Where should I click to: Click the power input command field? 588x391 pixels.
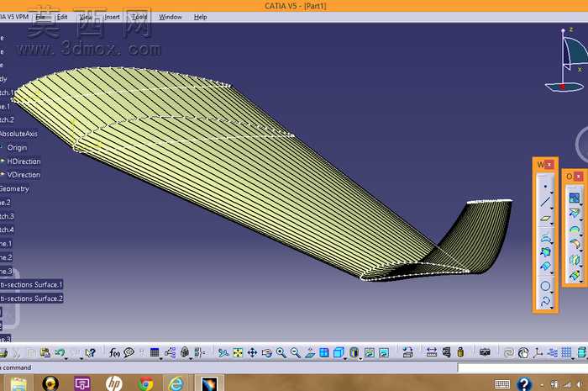(x=522, y=367)
